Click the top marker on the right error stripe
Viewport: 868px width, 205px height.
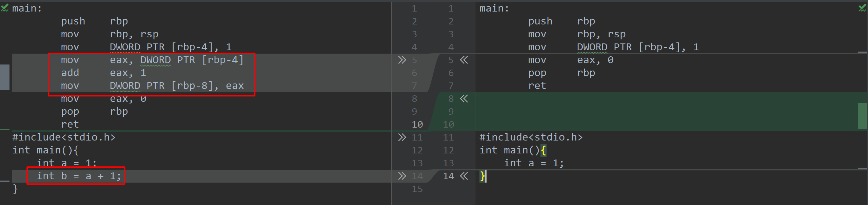863,52
